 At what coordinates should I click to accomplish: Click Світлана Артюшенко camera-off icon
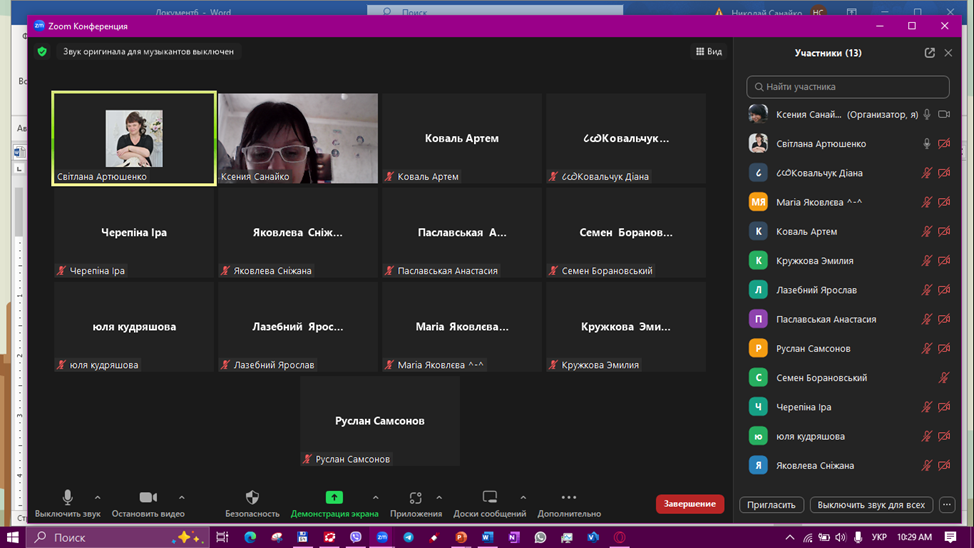944,144
